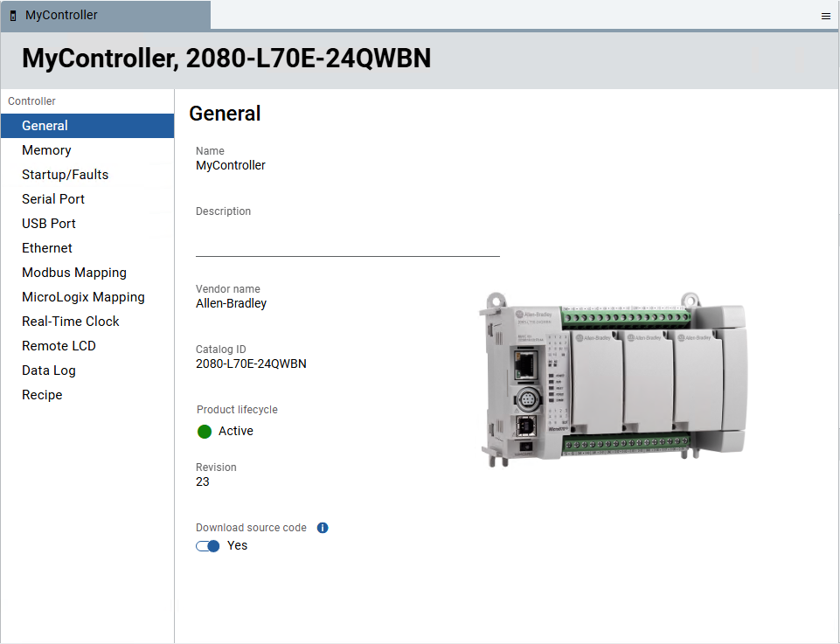Select Serial Port in the sidebar
Image resolution: width=840 pixels, height=644 pixels.
53,199
